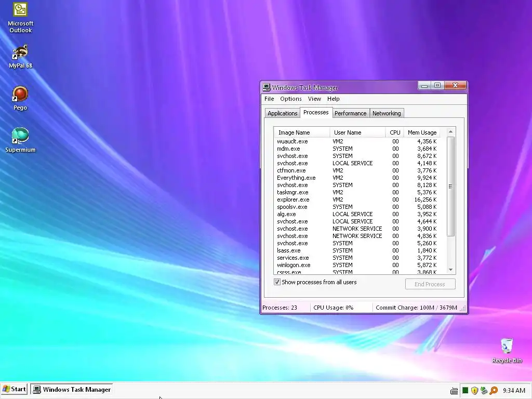The height and width of the screenshot is (399, 532).
Task: Select svchost.exe using 8,672 K memory
Action: (x=357, y=156)
